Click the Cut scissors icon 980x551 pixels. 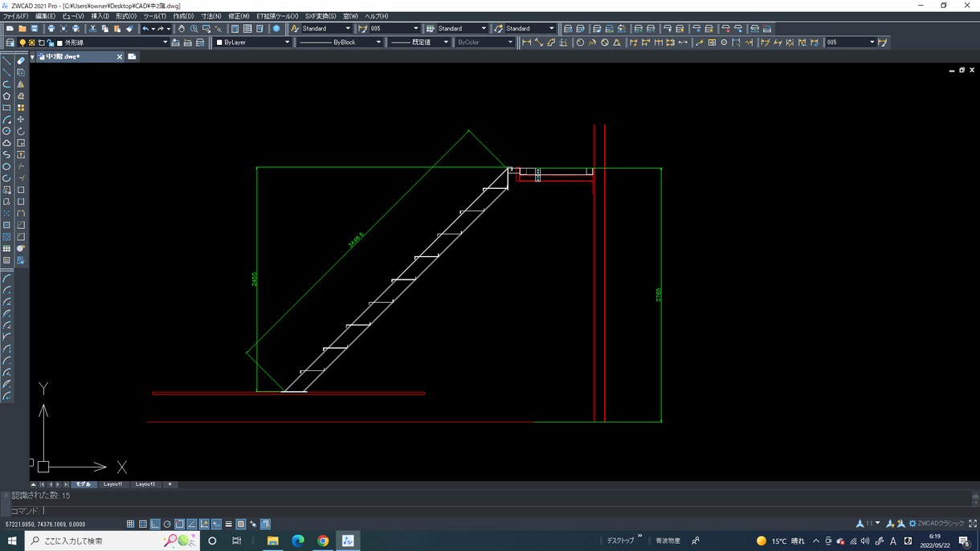tap(93, 29)
